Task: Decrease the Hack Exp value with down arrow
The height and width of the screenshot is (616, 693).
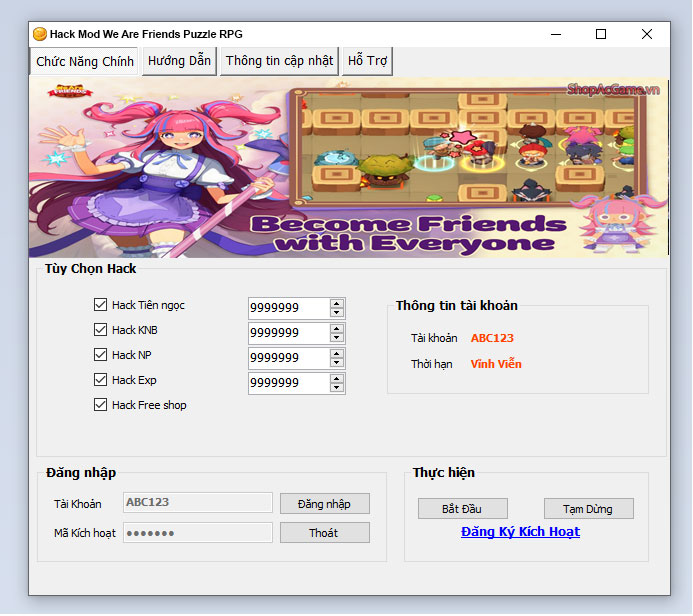Action: click(x=337, y=388)
